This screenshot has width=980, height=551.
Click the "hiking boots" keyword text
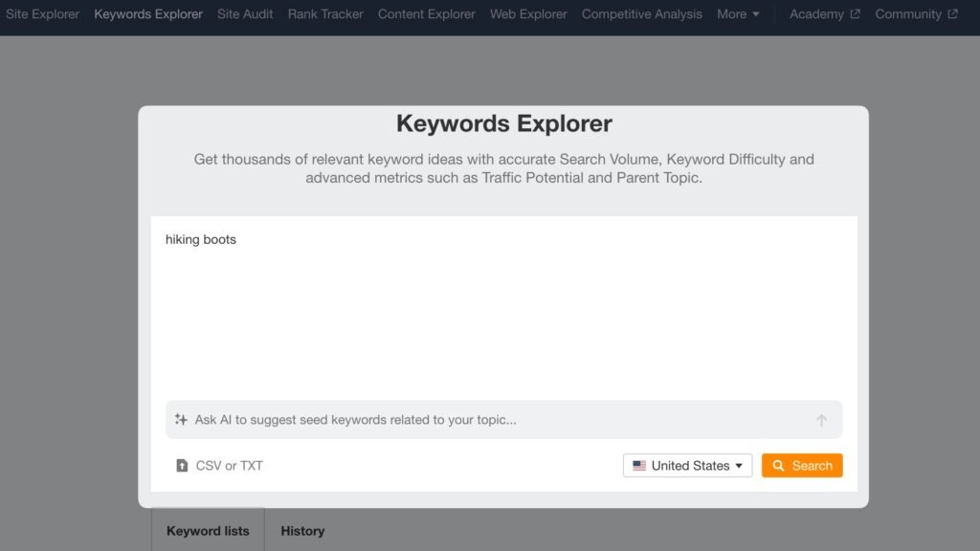[201, 239]
